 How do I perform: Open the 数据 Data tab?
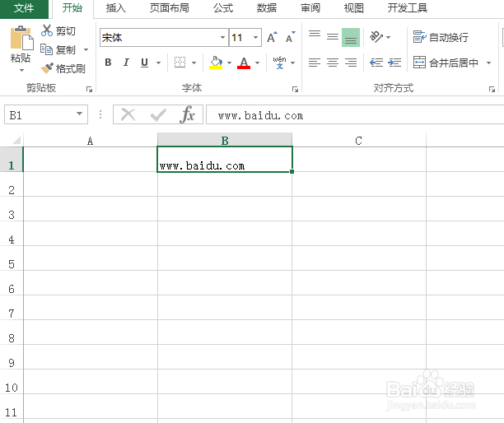pos(267,8)
